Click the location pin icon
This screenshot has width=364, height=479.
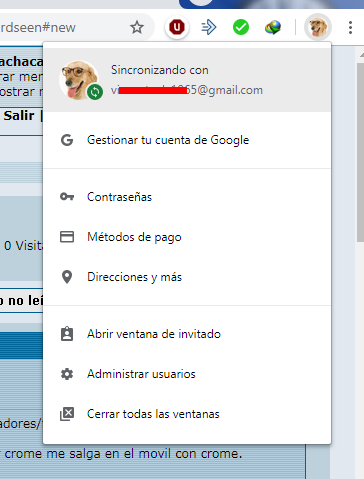pos(67,277)
